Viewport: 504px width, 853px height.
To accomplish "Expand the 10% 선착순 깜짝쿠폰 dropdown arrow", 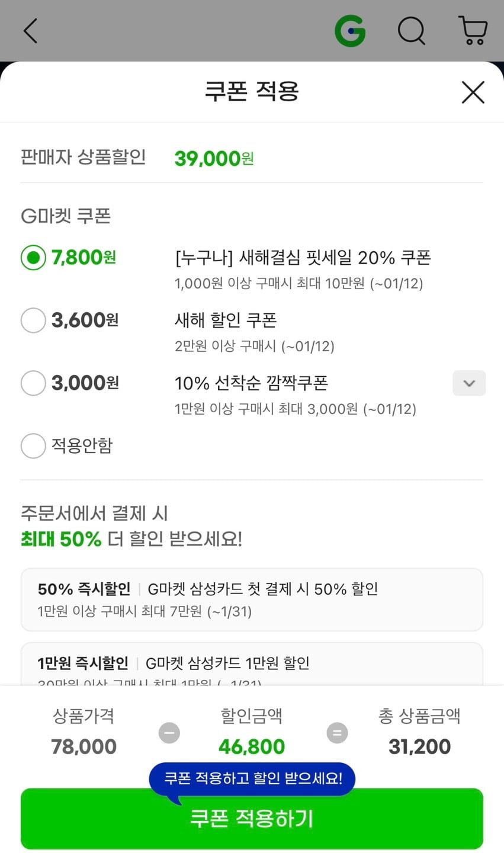I will pyautogui.click(x=469, y=383).
